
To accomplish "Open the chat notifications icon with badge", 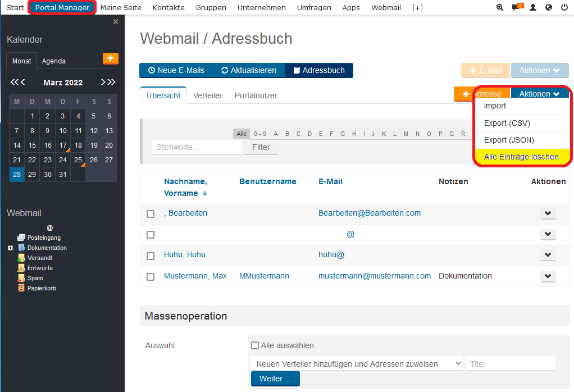I will point(518,7).
